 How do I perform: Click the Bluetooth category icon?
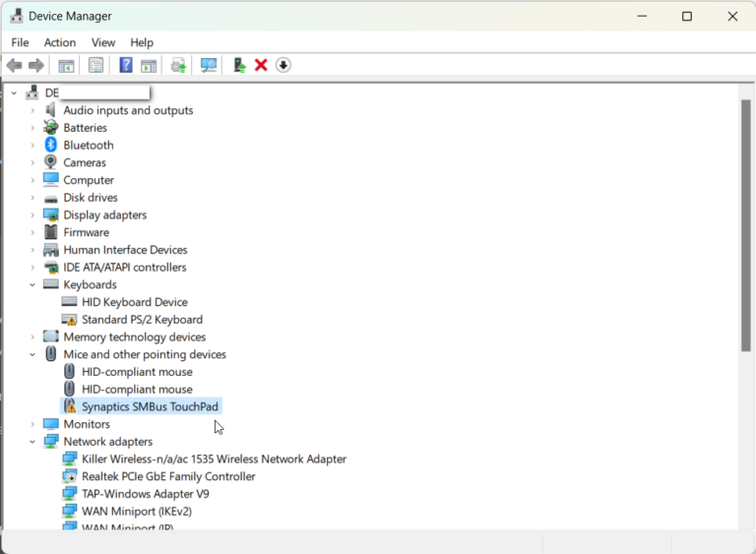tap(51, 145)
